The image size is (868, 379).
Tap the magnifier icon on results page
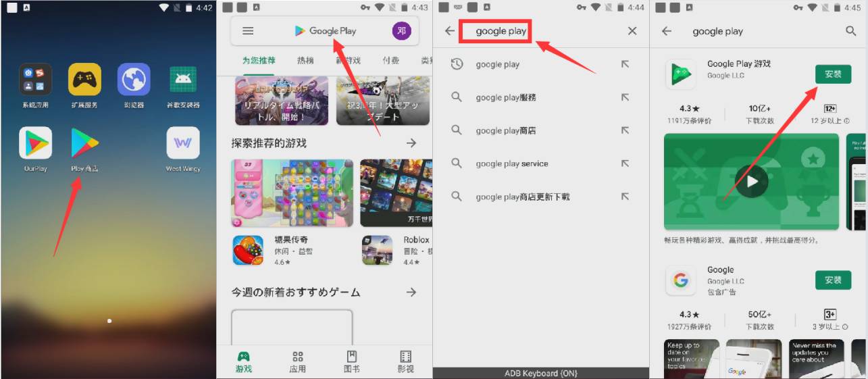tap(851, 31)
